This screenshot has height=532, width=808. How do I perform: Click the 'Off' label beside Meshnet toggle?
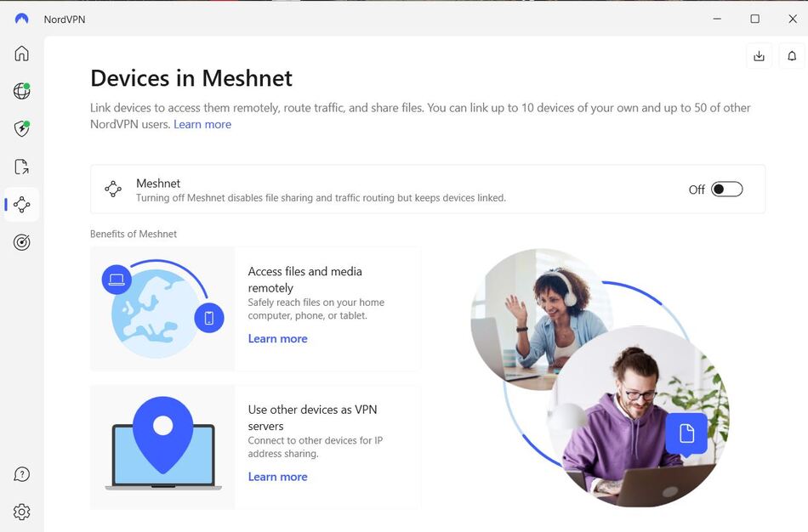click(697, 190)
